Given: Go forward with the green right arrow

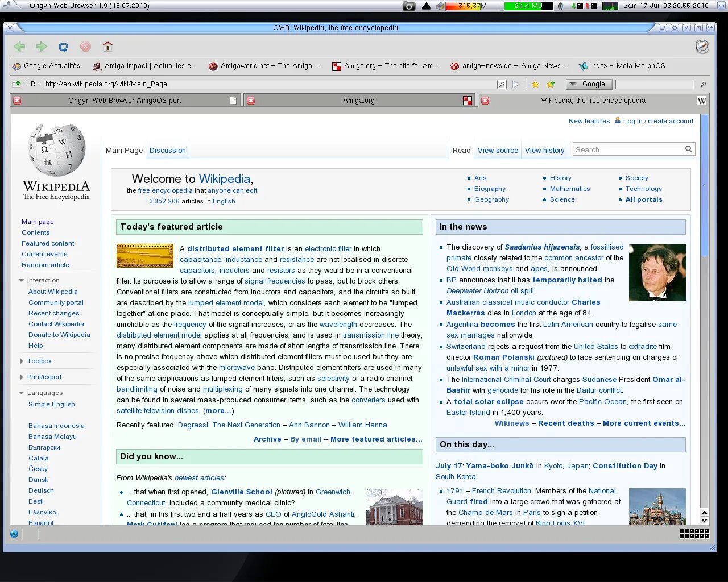Looking at the screenshot, I should (x=41, y=47).
